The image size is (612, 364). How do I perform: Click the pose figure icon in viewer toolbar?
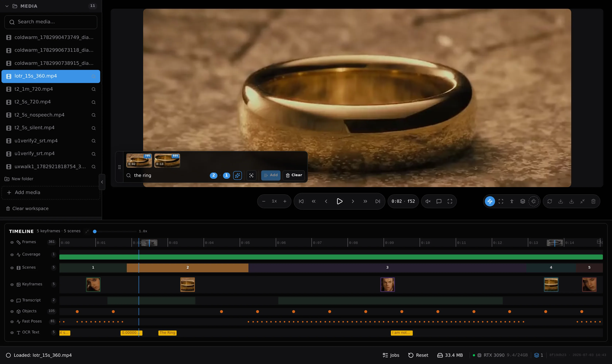click(x=512, y=201)
